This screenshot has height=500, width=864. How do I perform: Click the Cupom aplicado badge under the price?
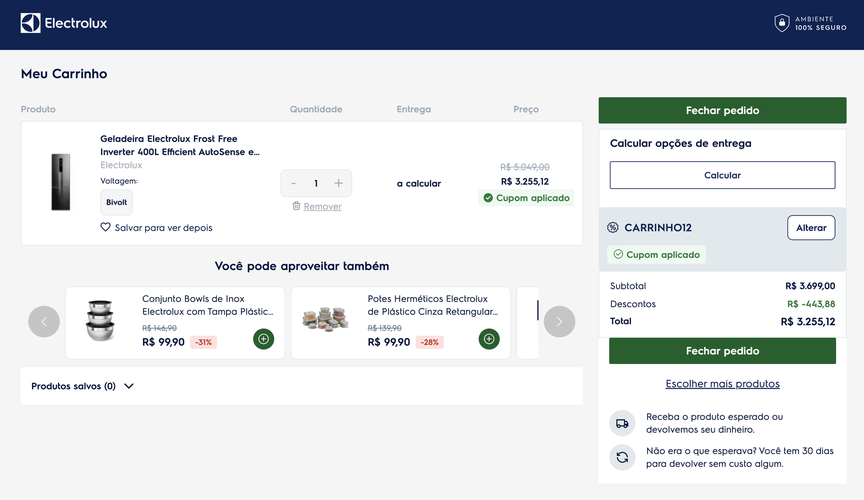point(526,198)
